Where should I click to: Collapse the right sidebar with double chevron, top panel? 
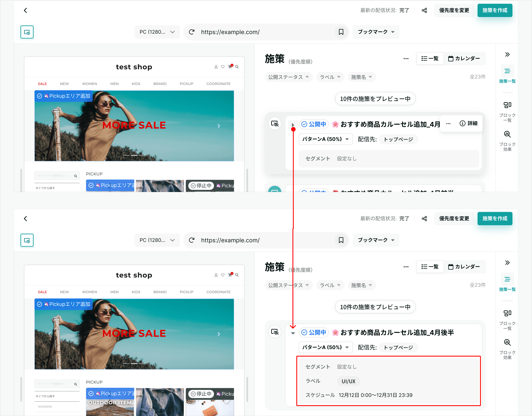point(507,54)
